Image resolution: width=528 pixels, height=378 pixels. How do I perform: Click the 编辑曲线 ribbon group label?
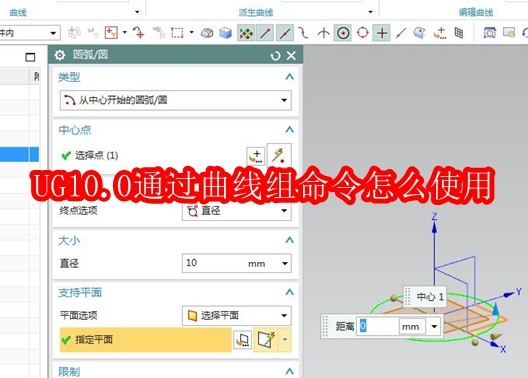click(x=476, y=12)
